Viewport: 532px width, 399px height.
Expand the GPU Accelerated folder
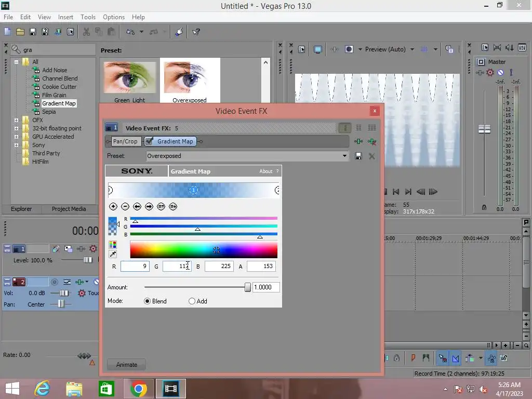click(x=16, y=137)
